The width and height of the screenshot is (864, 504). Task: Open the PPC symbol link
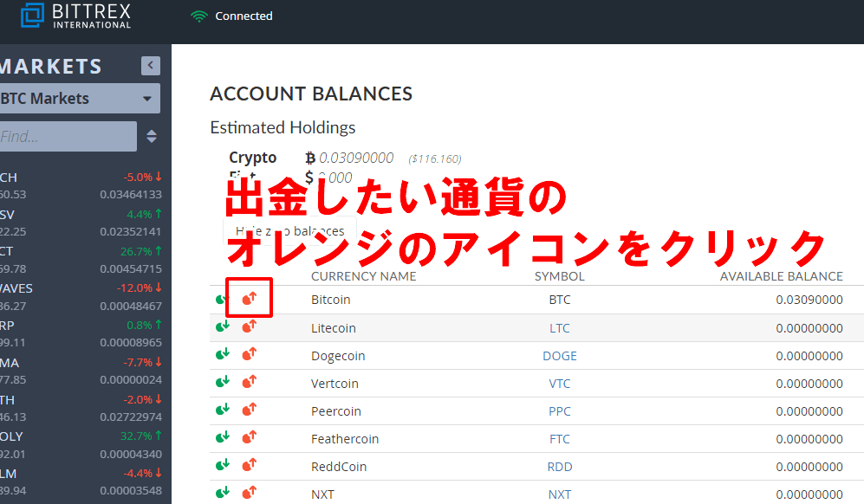click(560, 411)
